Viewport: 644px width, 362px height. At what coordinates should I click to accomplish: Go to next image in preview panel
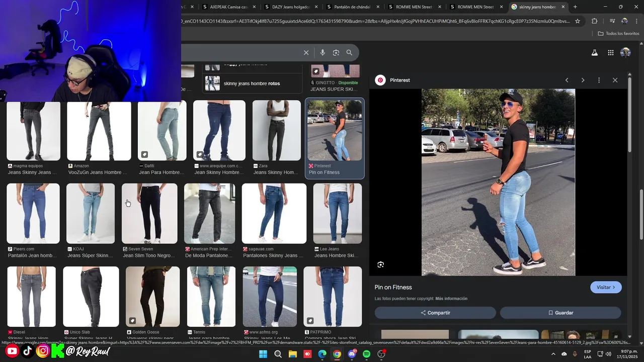583,80
